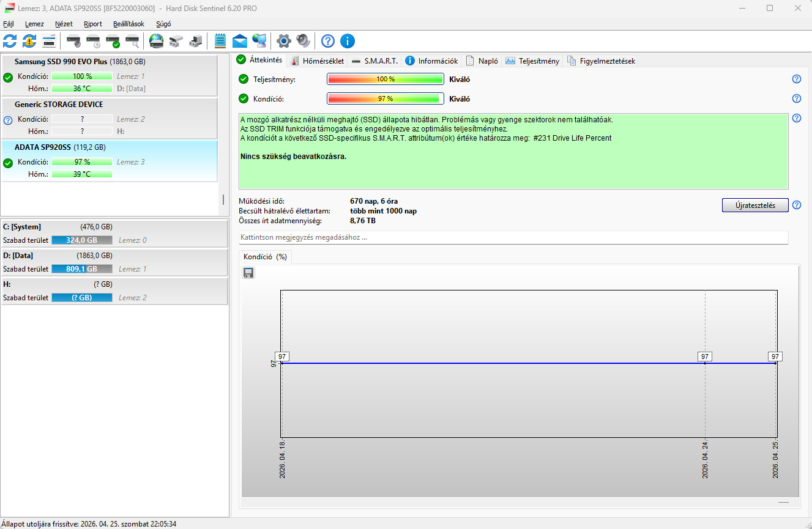Select the C: [System] partition row

114,234
